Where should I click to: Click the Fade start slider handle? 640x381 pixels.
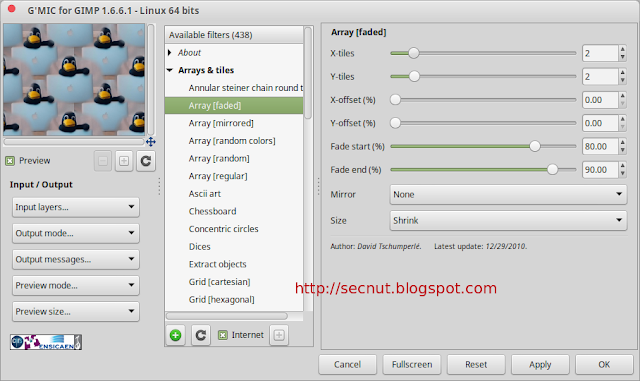535,146
